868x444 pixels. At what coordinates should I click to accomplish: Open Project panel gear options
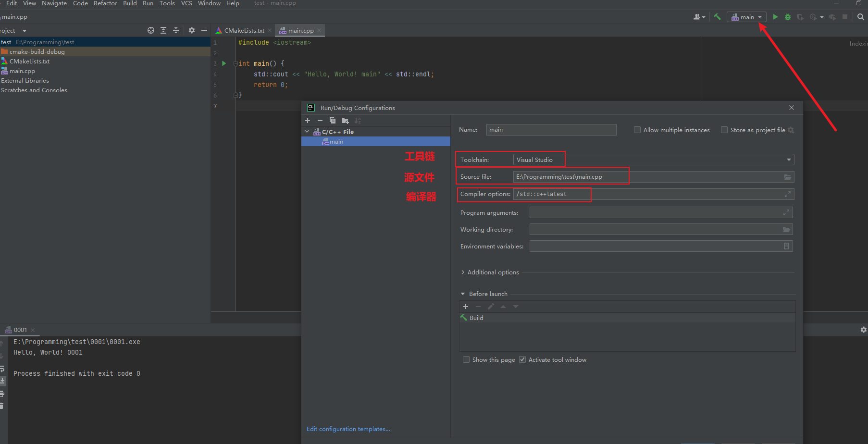point(192,30)
